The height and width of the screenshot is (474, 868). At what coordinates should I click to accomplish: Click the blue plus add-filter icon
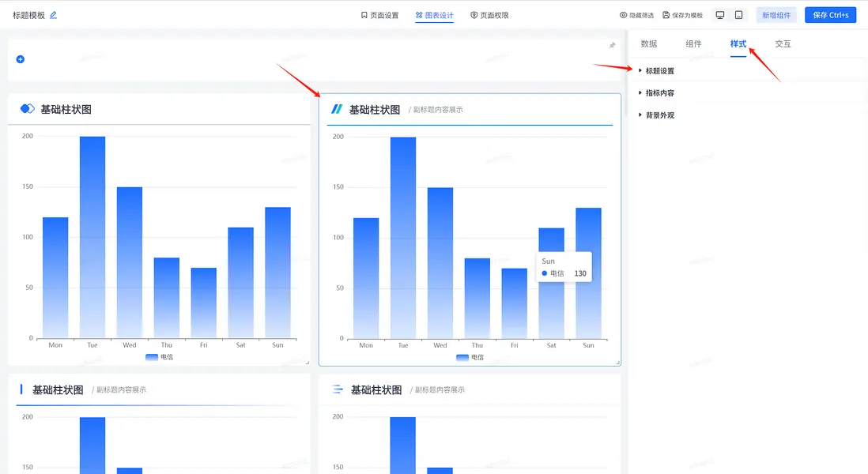click(21, 59)
